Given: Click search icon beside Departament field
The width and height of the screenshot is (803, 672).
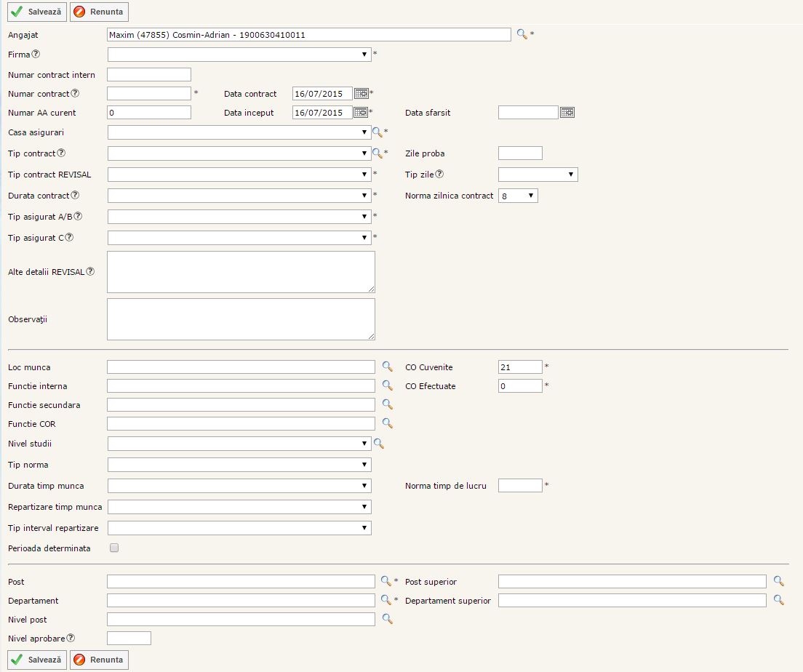Looking at the screenshot, I should pyautogui.click(x=386, y=600).
